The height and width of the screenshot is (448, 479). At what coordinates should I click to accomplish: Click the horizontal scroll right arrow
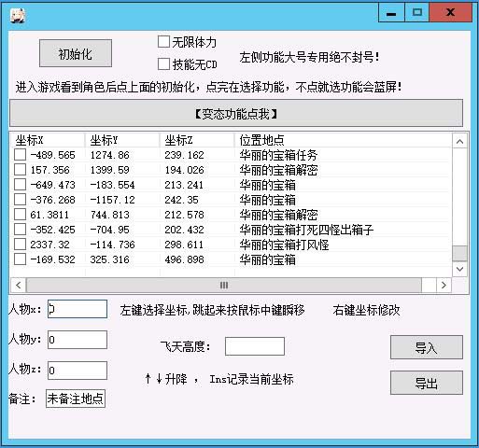[444, 285]
